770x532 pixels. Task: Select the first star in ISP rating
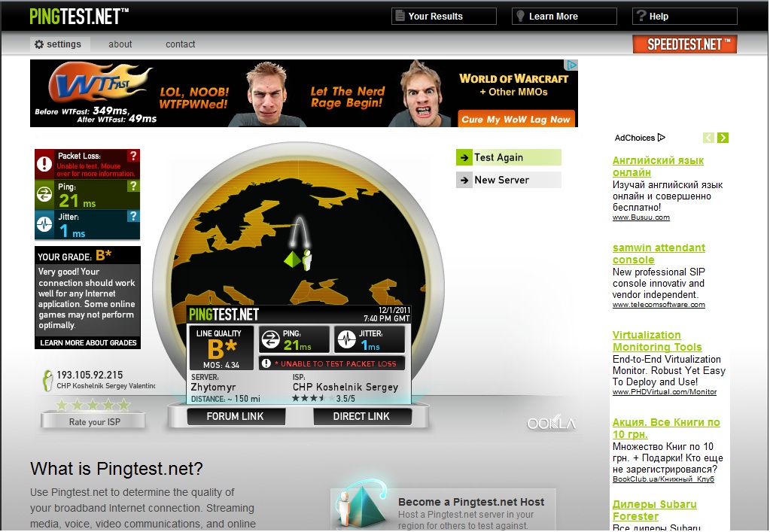62,405
